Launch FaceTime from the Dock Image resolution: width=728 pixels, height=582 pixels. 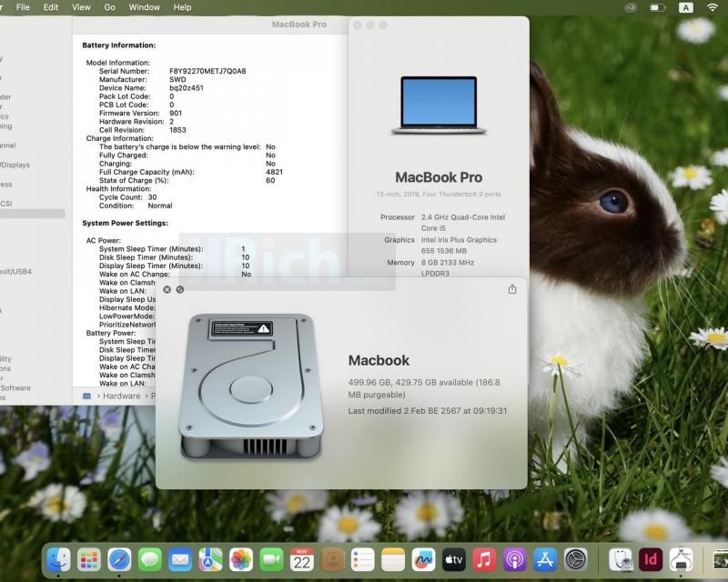[x=271, y=560]
